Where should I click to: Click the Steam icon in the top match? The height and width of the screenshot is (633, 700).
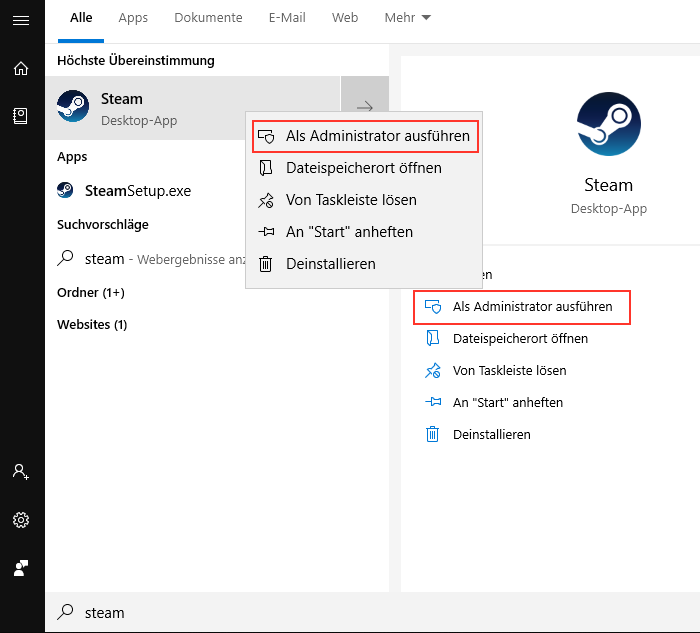click(x=73, y=106)
